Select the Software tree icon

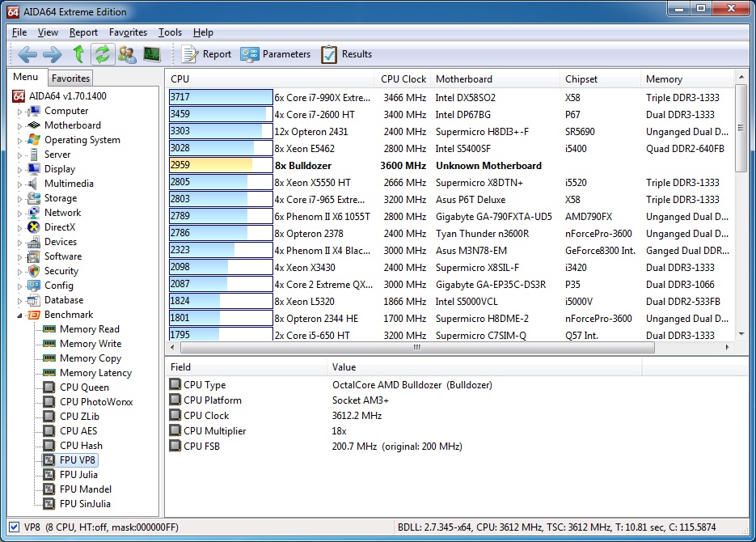pos(34,256)
